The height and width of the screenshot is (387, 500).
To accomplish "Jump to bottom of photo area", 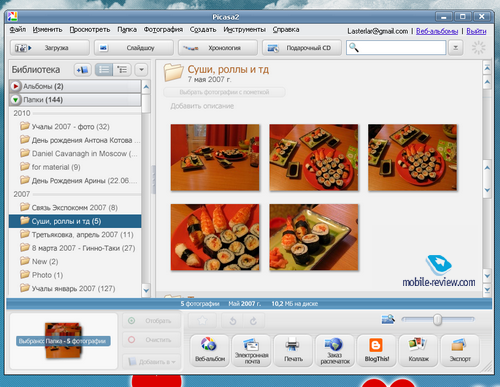I will coord(487,290).
